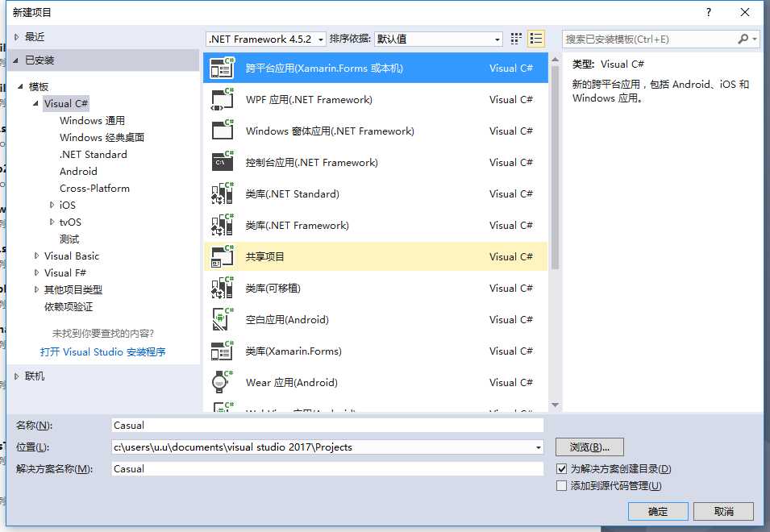Select the 空白应用(Android) template text
This screenshot has height=532, width=770.
[287, 319]
